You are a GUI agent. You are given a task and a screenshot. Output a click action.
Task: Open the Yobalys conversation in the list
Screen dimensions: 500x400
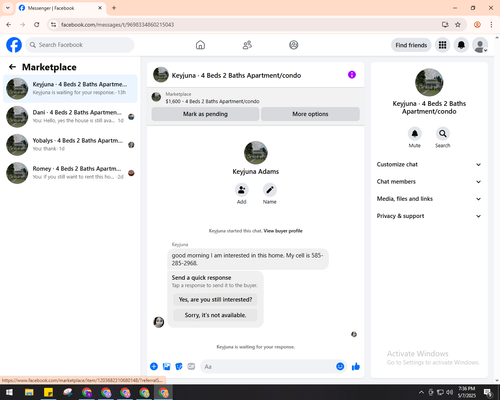click(70, 145)
